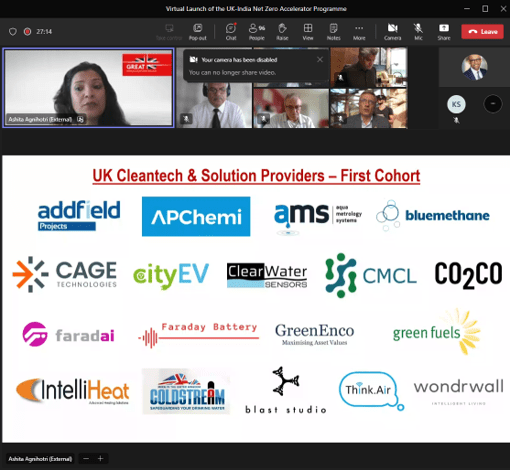Click the Think.Air logo
This screenshot has width=510, height=470.
tap(371, 391)
